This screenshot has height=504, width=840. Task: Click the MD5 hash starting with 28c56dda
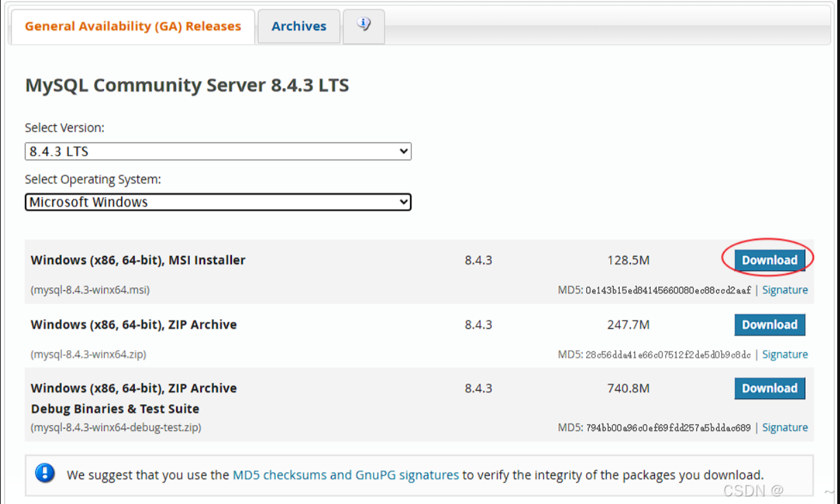pos(668,355)
